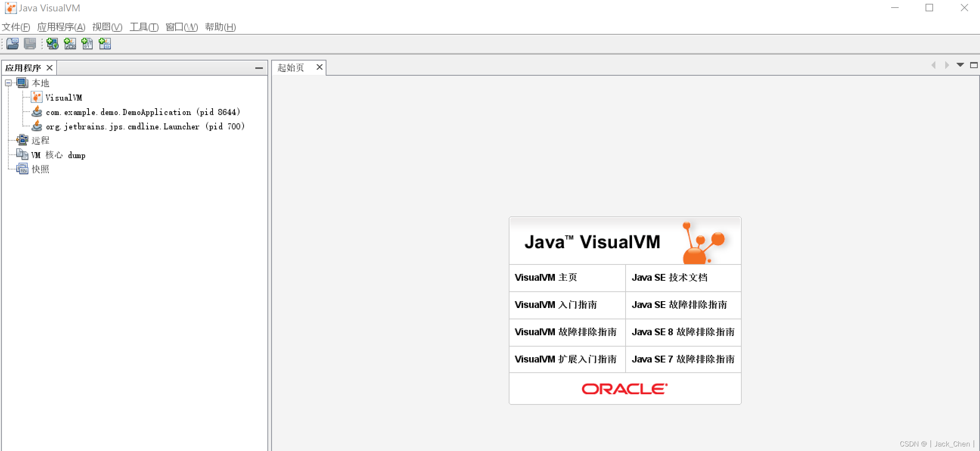Select the VM 核心 dump node
Image resolution: width=980 pixels, height=451 pixels.
58,155
